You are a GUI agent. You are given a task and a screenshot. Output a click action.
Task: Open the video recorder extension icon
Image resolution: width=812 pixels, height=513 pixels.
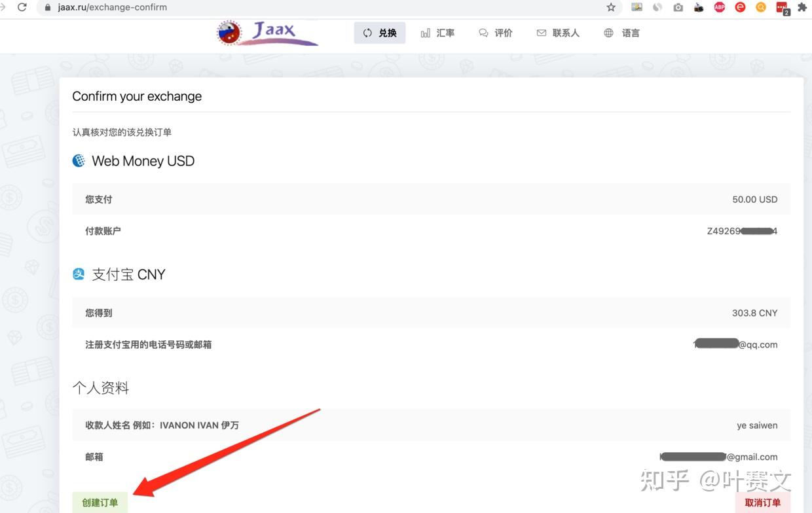pos(699,7)
